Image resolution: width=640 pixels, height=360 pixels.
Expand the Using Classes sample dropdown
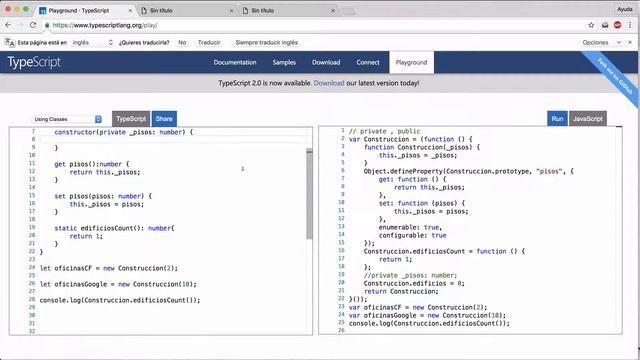pyautogui.click(x=67, y=119)
